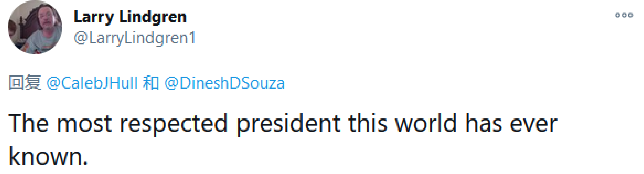Visit the @LarryLindgren1 handle

pos(135,38)
